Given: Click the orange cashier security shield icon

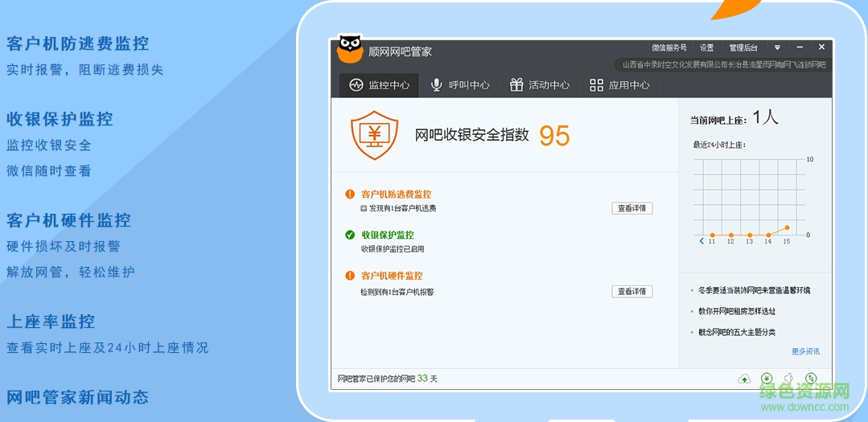Looking at the screenshot, I should [x=375, y=136].
